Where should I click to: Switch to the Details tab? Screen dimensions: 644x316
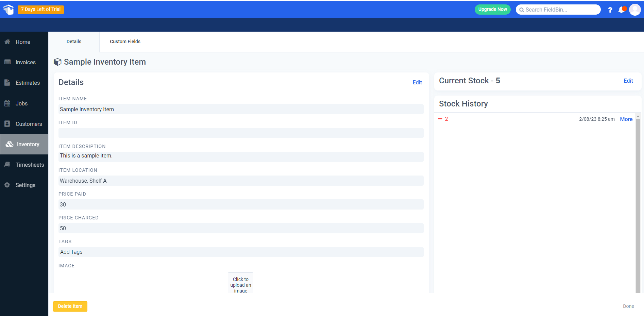[x=74, y=42]
